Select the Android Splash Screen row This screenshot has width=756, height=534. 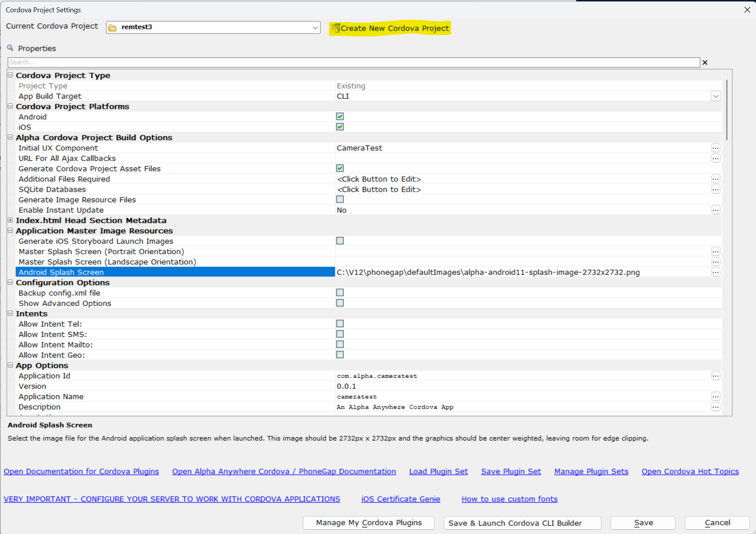pos(368,272)
